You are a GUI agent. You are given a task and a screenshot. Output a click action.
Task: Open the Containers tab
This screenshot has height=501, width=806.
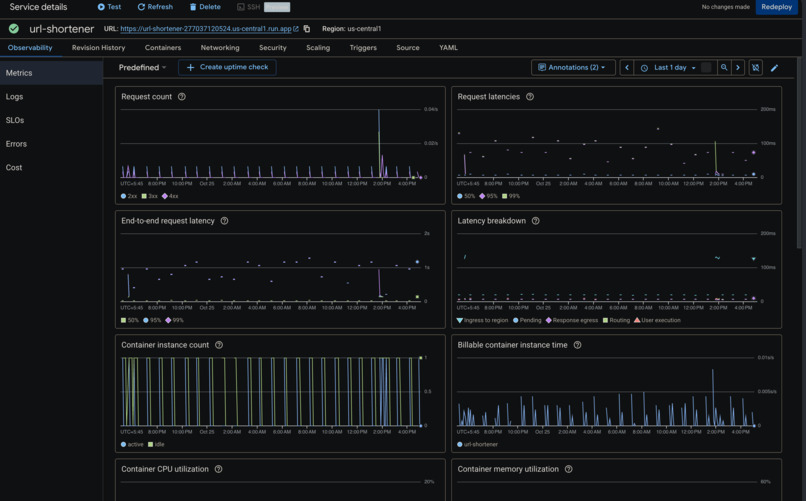[x=163, y=48]
